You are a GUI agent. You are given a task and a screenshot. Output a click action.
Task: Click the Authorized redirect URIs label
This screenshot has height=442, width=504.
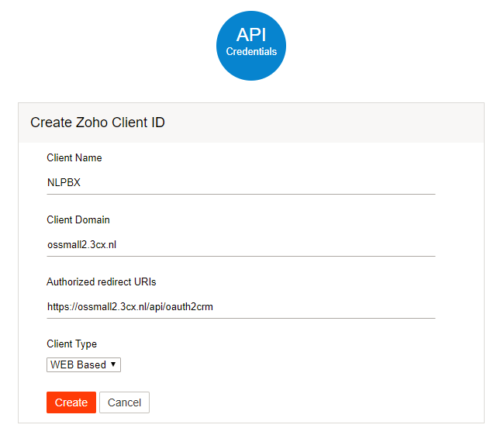(x=102, y=281)
